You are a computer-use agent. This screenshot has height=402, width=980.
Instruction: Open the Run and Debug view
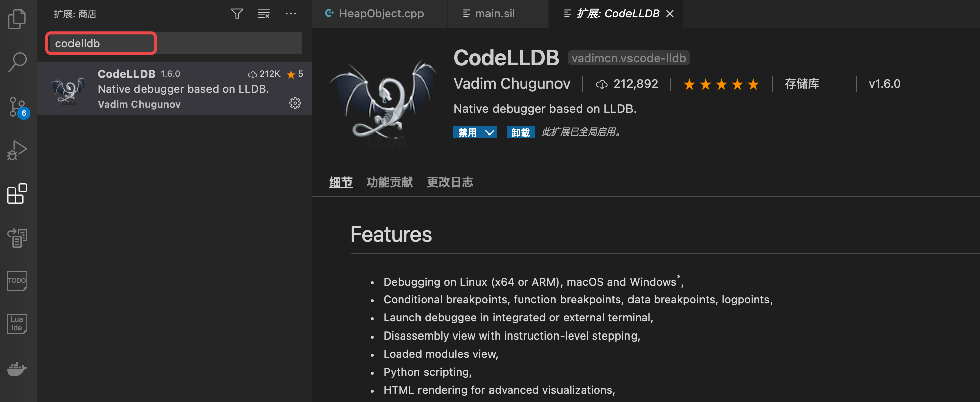pyautogui.click(x=17, y=150)
